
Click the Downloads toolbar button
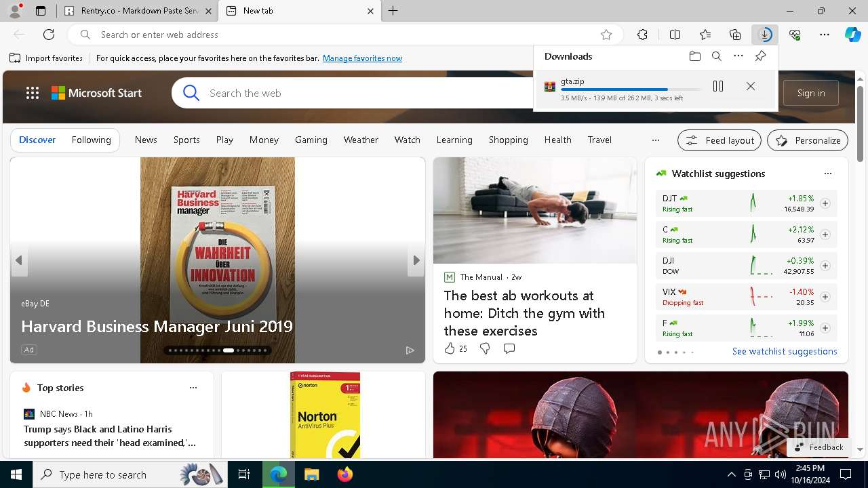pos(765,35)
